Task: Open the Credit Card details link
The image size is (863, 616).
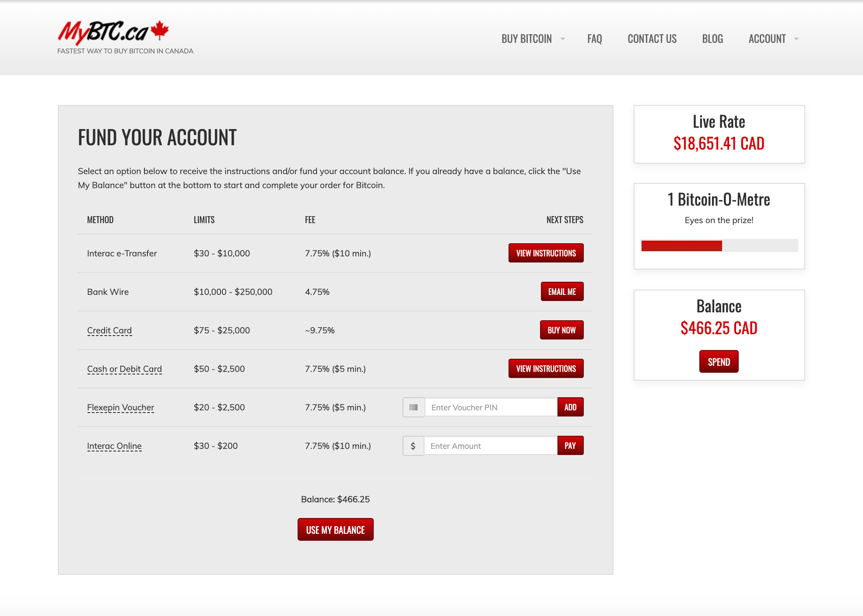Action: (x=109, y=330)
